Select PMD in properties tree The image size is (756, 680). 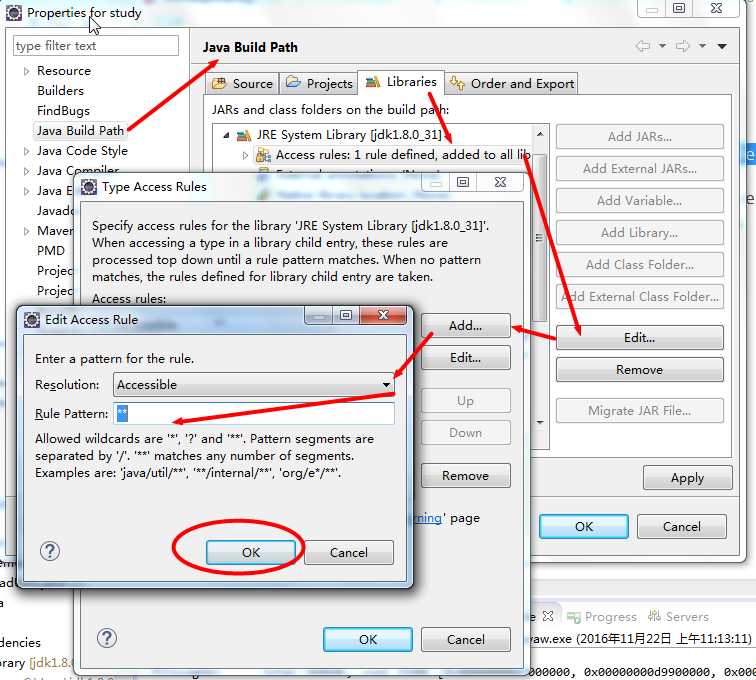[x=51, y=251]
